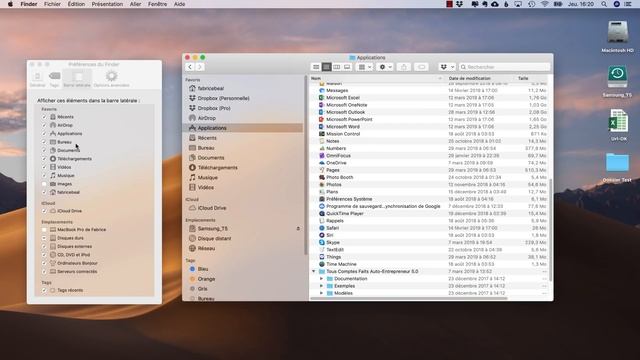The image size is (640, 360).
Task: Click the Share toolbar button
Action: click(404, 67)
